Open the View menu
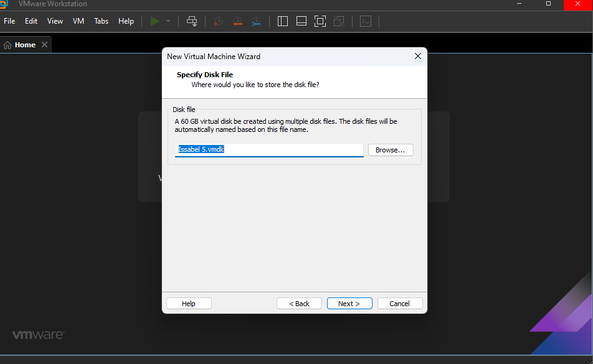 point(55,21)
